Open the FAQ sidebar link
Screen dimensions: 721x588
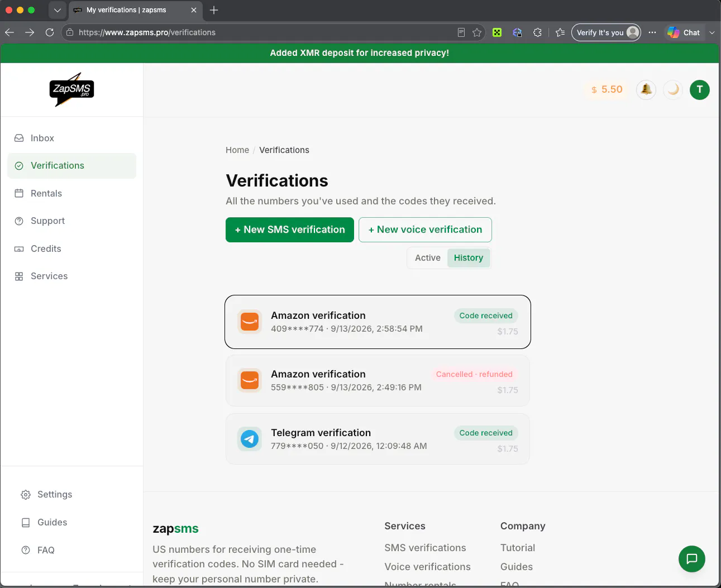tap(71, 550)
